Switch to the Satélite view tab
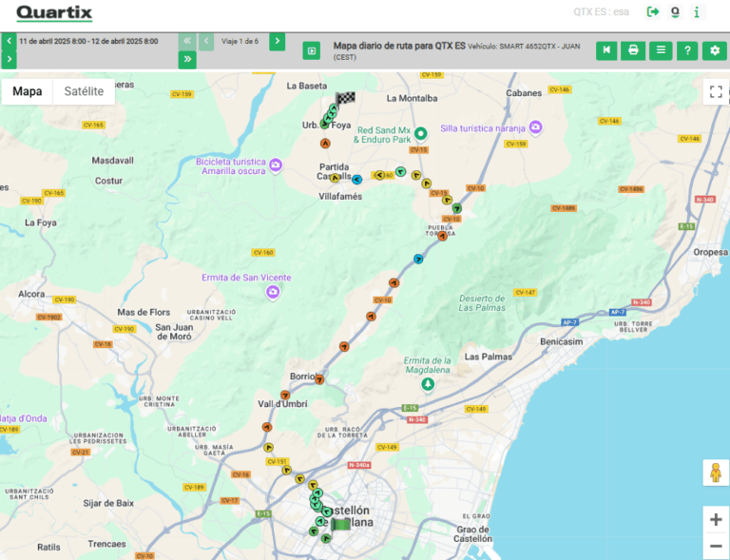The width and height of the screenshot is (730, 560). [x=84, y=91]
